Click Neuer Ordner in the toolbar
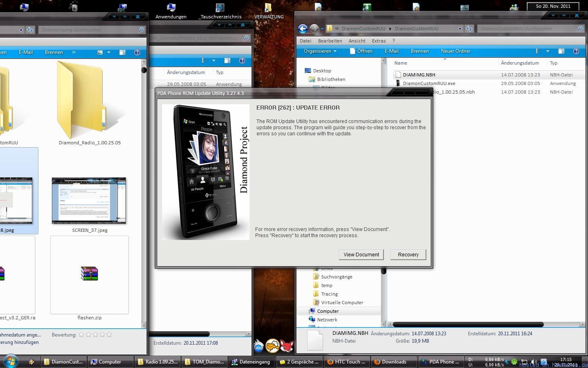 [455, 51]
